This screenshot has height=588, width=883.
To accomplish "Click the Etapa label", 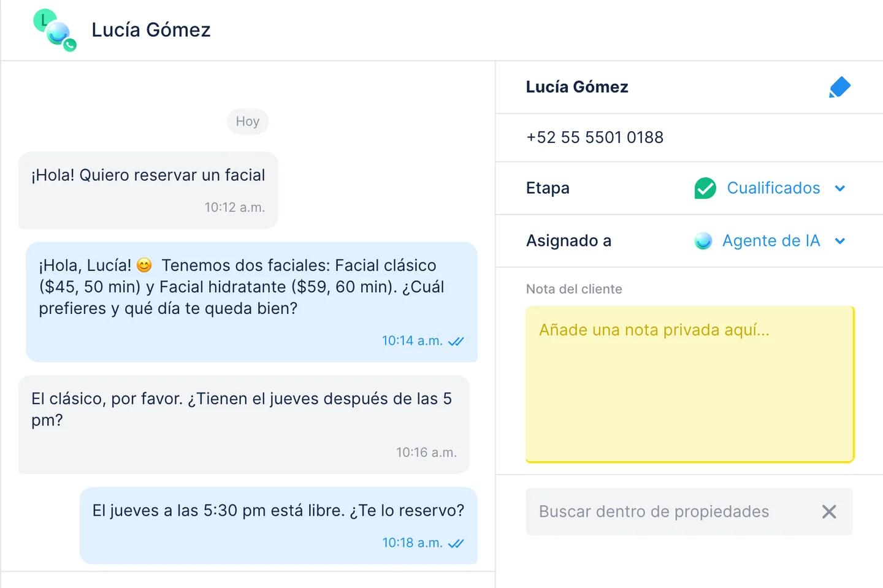I will pos(548,188).
